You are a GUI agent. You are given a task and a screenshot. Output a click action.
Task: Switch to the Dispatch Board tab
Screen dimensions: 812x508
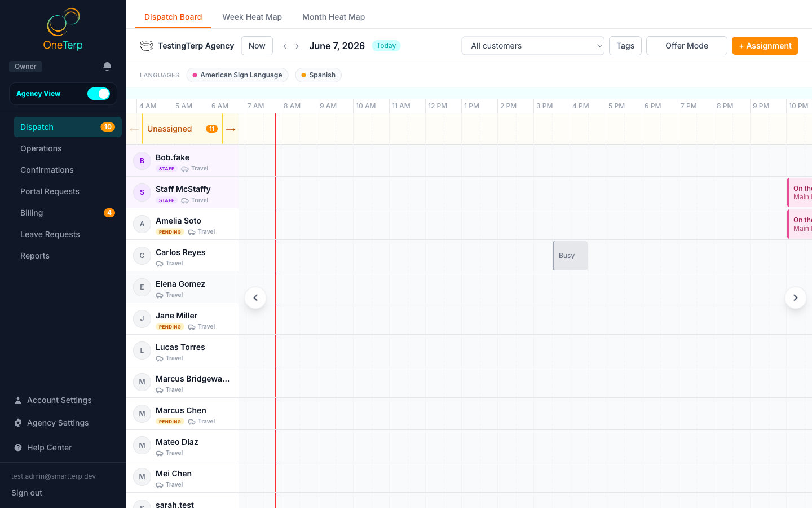tap(173, 17)
